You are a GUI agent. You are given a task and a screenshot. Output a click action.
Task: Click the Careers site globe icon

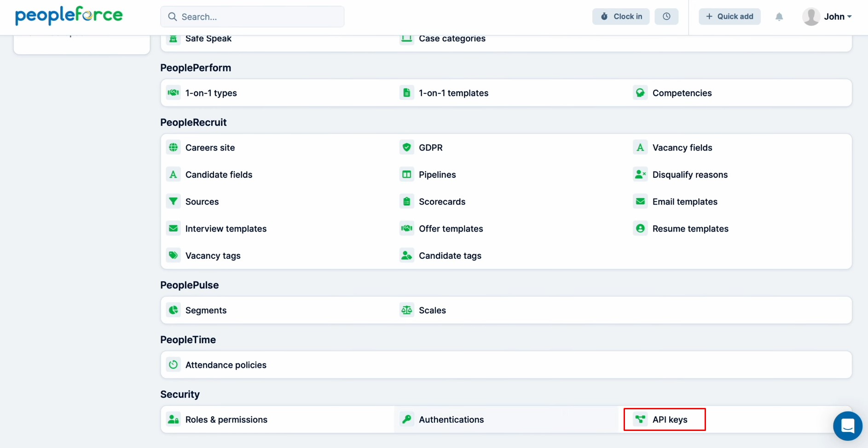coord(173,147)
